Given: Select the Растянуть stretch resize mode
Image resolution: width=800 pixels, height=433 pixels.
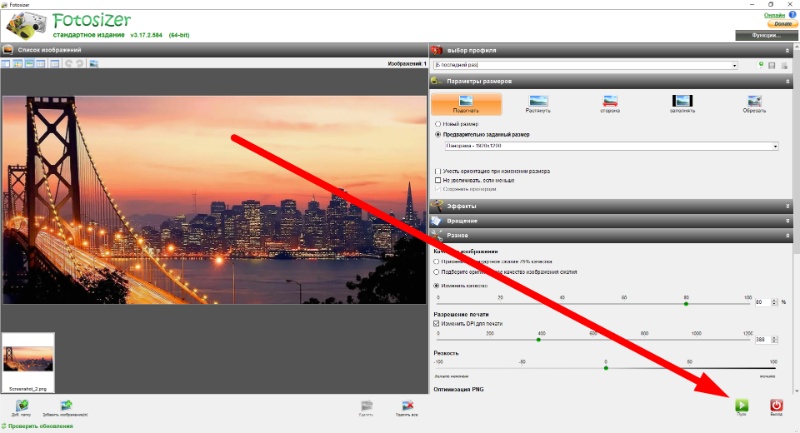Looking at the screenshot, I should coord(538,104).
